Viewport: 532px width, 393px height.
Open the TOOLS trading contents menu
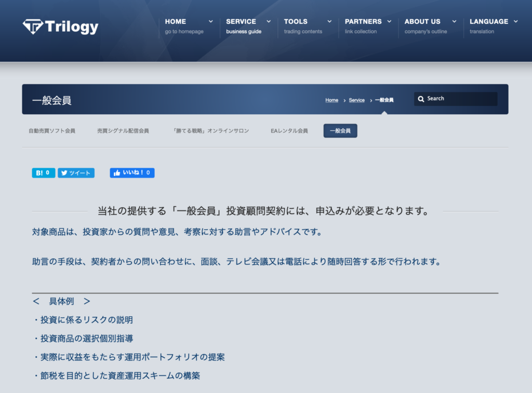(302, 26)
